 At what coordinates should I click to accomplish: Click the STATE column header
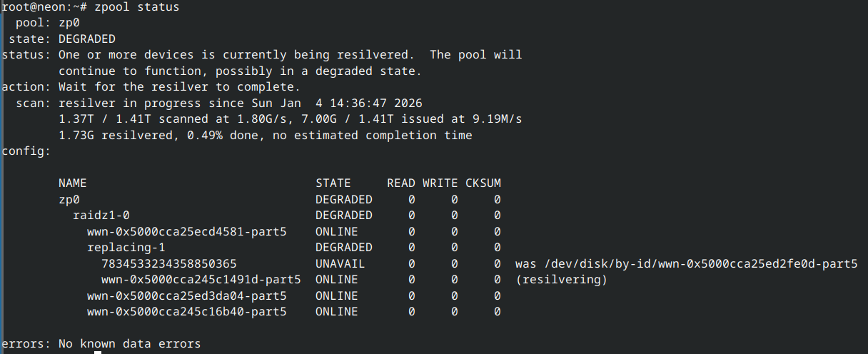click(x=333, y=183)
